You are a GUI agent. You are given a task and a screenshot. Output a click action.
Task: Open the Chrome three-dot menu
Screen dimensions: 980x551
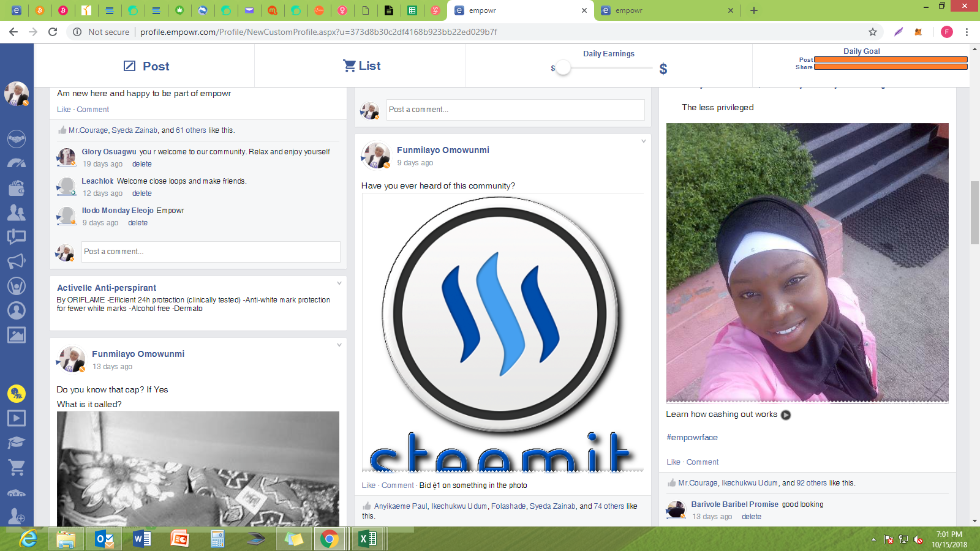967,32
